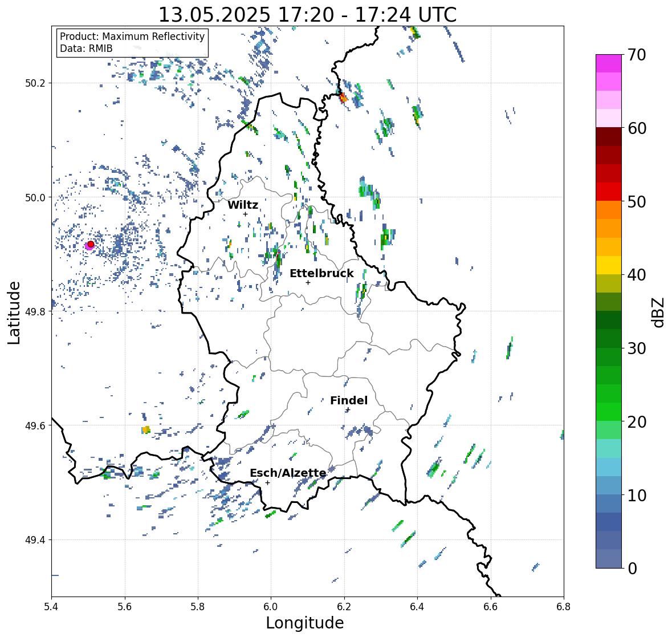Click the 49.6 latitude tick label

pos(35,425)
